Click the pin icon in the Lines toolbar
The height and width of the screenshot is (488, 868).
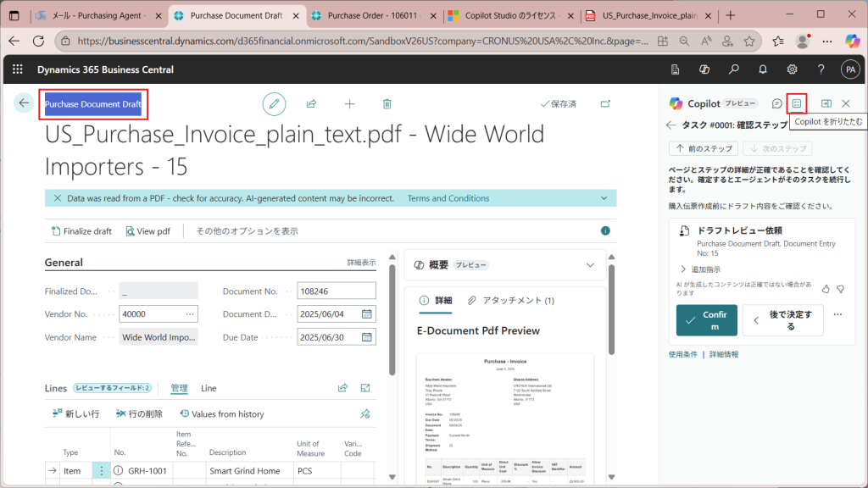[364, 413]
